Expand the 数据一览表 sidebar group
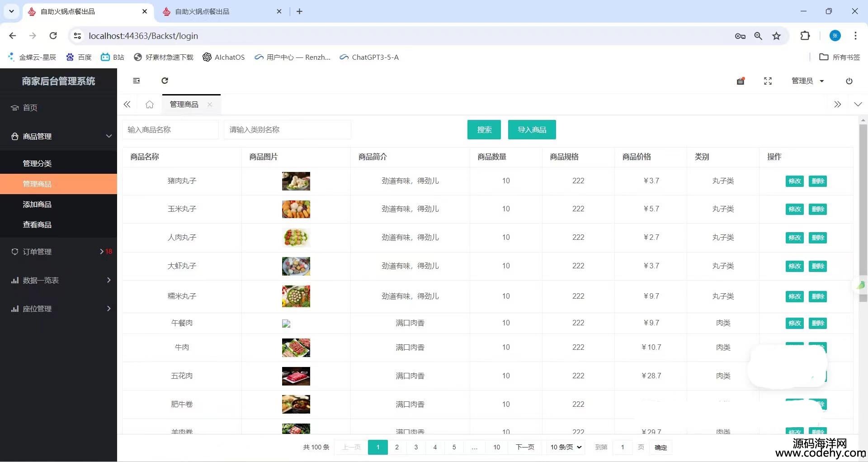The height and width of the screenshot is (462, 868). coord(58,280)
